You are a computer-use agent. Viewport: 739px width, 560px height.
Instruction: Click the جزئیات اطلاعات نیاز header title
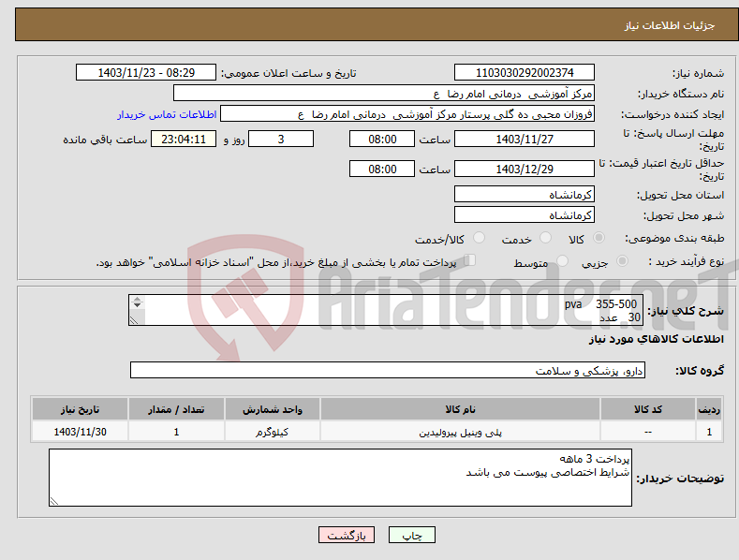click(670, 25)
